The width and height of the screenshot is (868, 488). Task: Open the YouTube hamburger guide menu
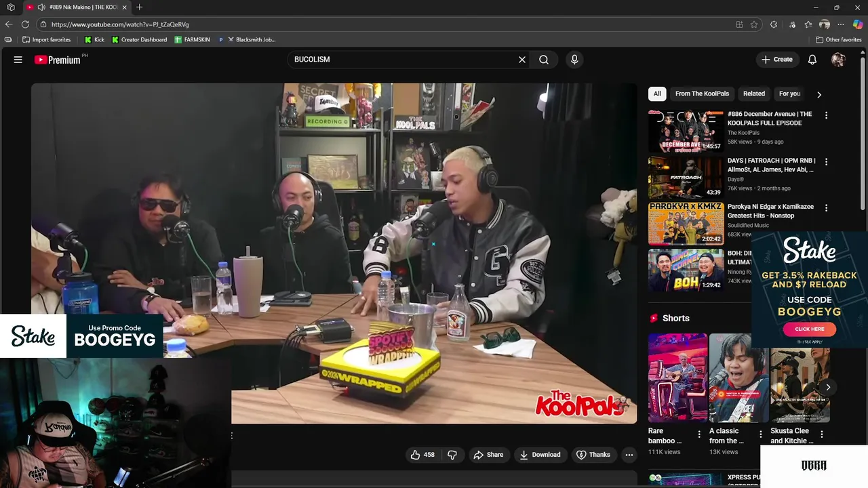pyautogui.click(x=18, y=60)
